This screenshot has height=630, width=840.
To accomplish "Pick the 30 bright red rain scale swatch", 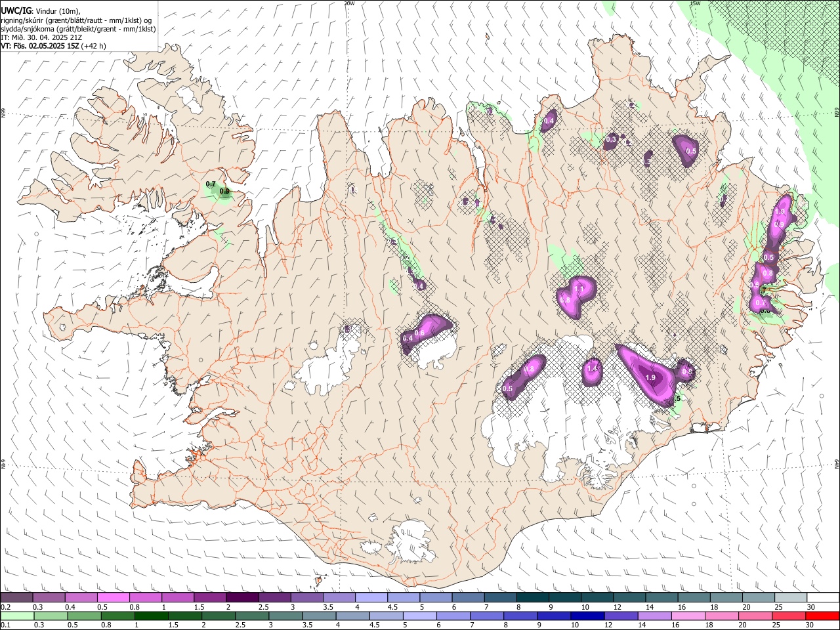I will 824,616.
